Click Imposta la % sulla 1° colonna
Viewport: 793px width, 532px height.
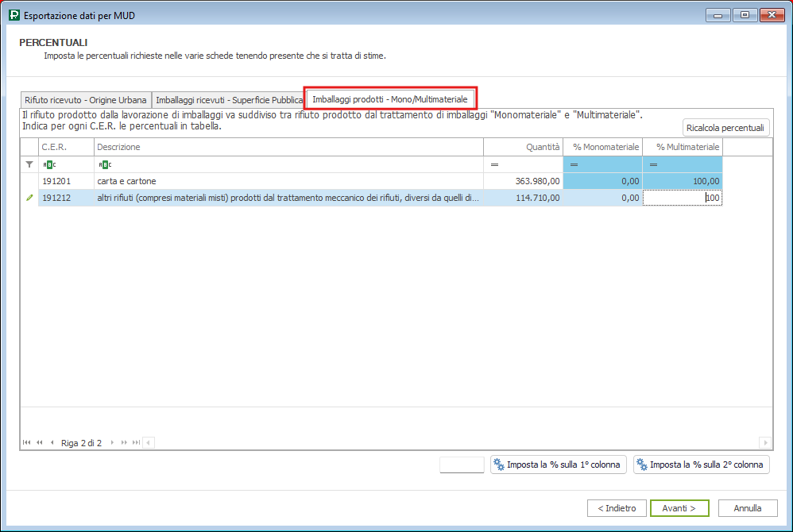pos(559,465)
